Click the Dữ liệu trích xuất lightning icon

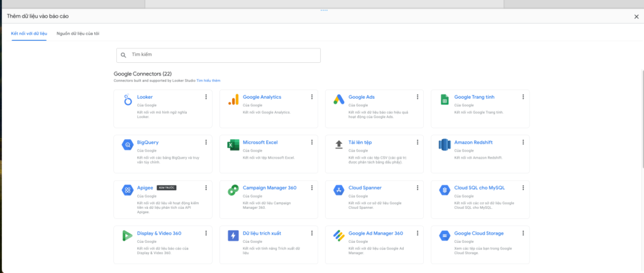click(x=233, y=236)
